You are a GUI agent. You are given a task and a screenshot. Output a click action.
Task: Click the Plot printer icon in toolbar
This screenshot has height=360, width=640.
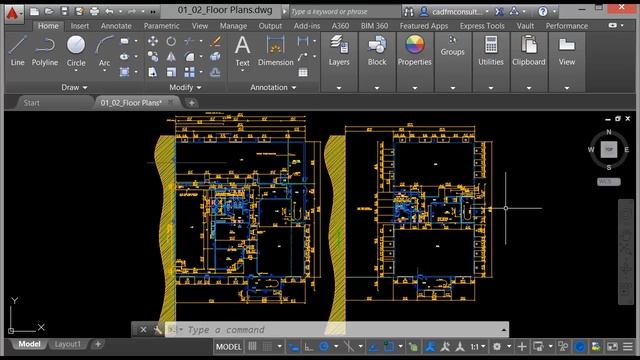(94, 11)
